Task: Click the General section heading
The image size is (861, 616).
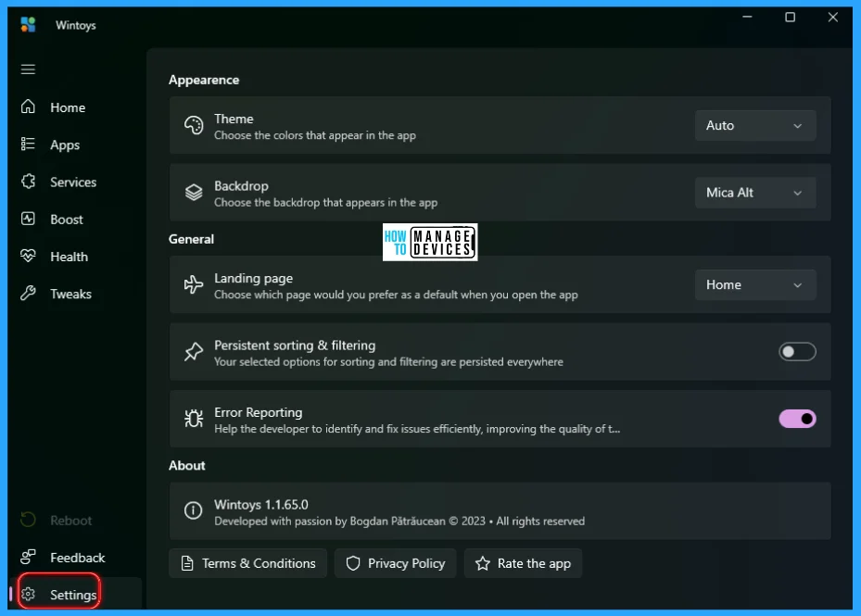Action: pyautogui.click(x=191, y=239)
